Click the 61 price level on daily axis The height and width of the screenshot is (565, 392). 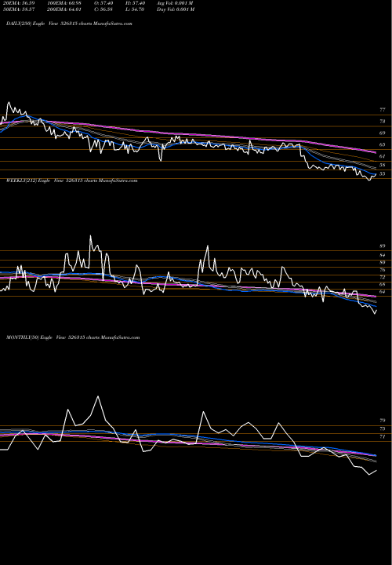tap(383, 156)
